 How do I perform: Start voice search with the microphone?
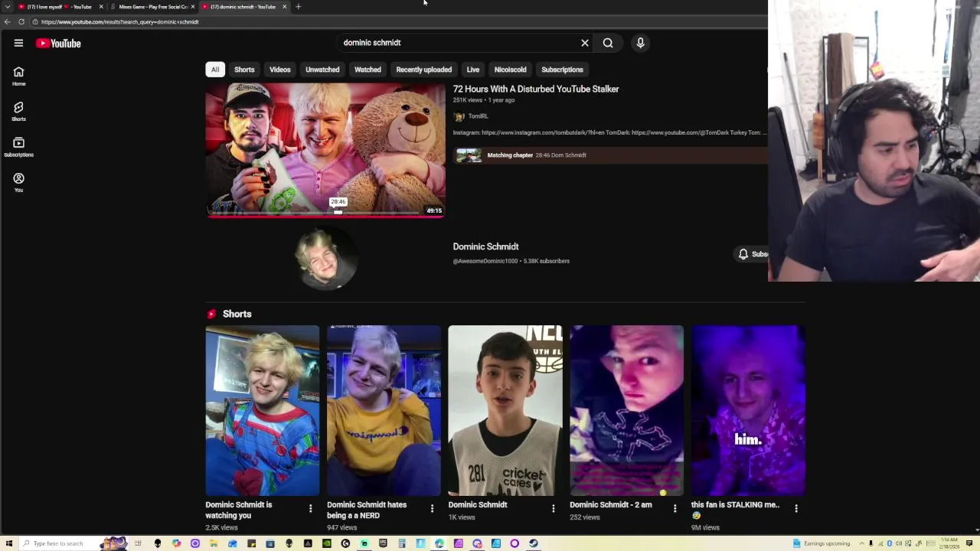641,43
